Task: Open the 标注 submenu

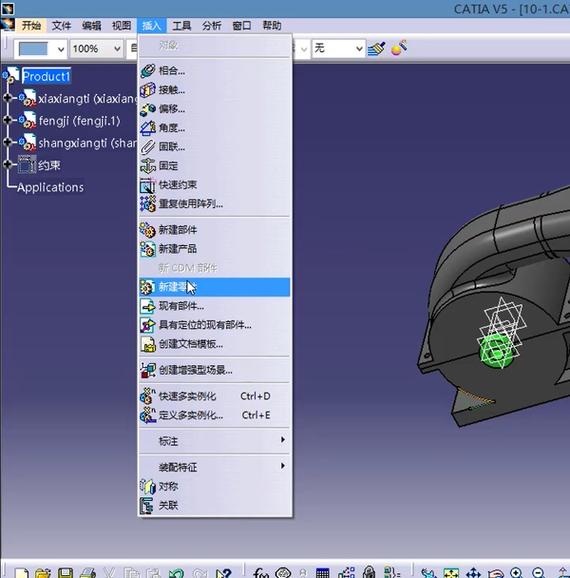Action: (214, 441)
